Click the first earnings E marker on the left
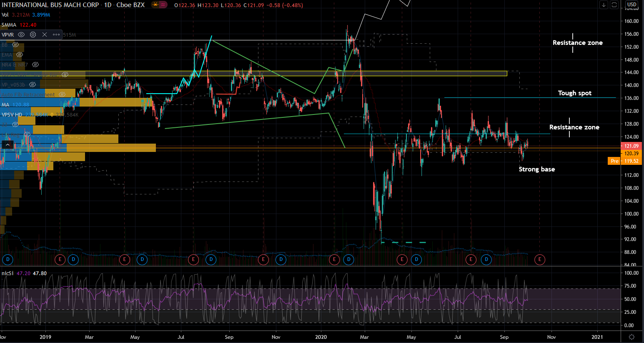The image size is (644, 343). (60, 260)
